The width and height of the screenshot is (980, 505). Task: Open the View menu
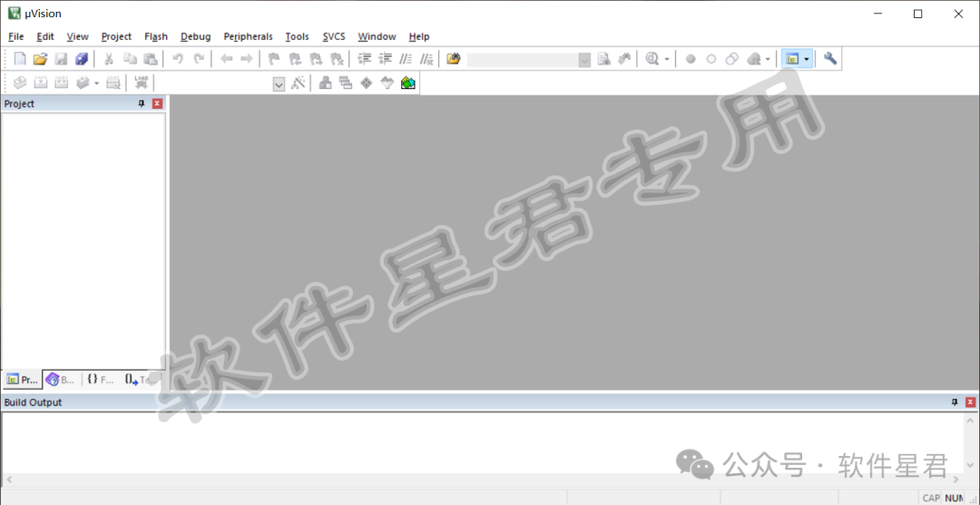coord(77,36)
